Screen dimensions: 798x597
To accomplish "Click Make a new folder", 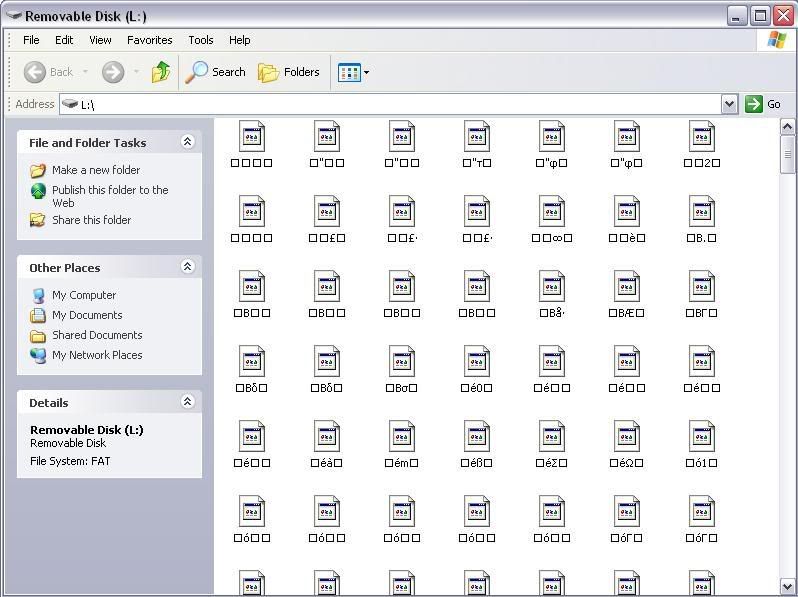I will point(96,170).
